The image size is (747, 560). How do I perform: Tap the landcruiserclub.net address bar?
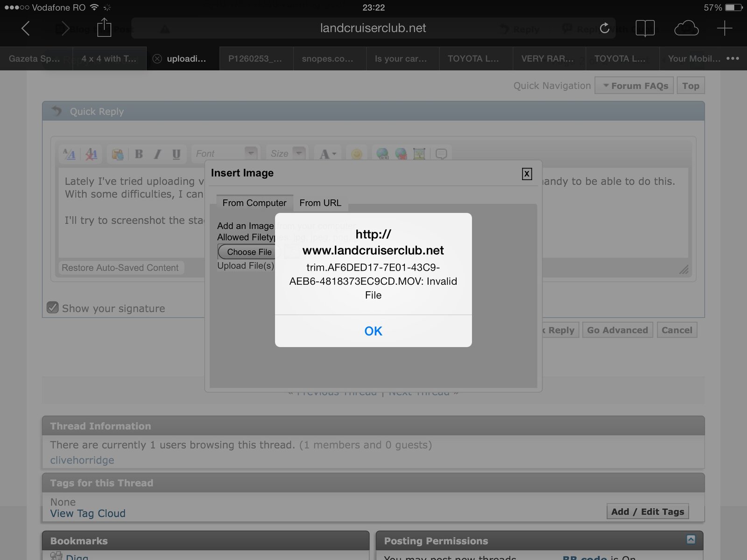[x=373, y=28]
